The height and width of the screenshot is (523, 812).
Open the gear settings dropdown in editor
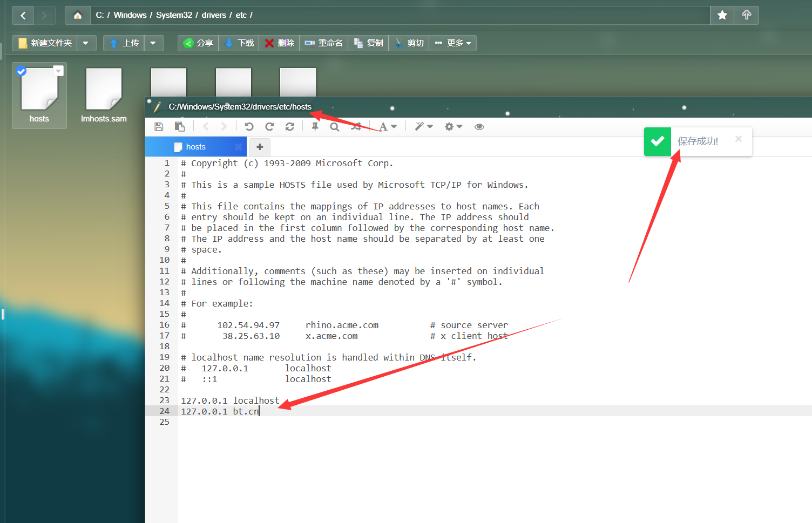(454, 126)
